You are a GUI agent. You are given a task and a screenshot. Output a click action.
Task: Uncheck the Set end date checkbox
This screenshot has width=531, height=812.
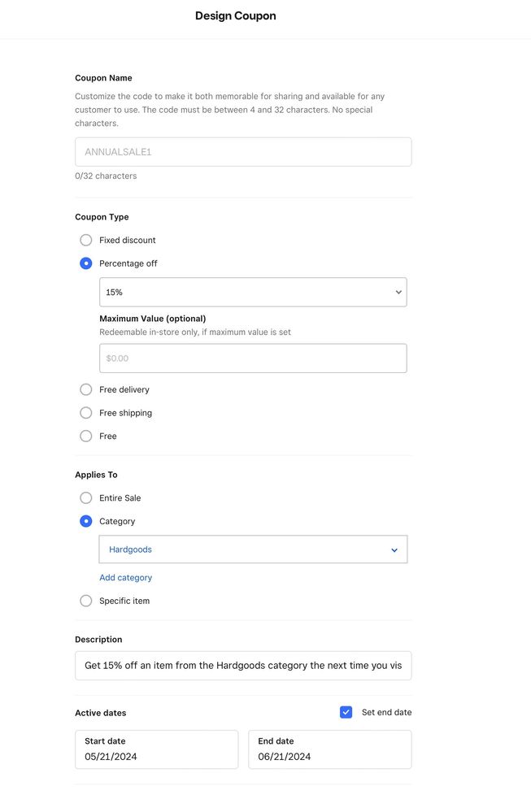(x=346, y=713)
